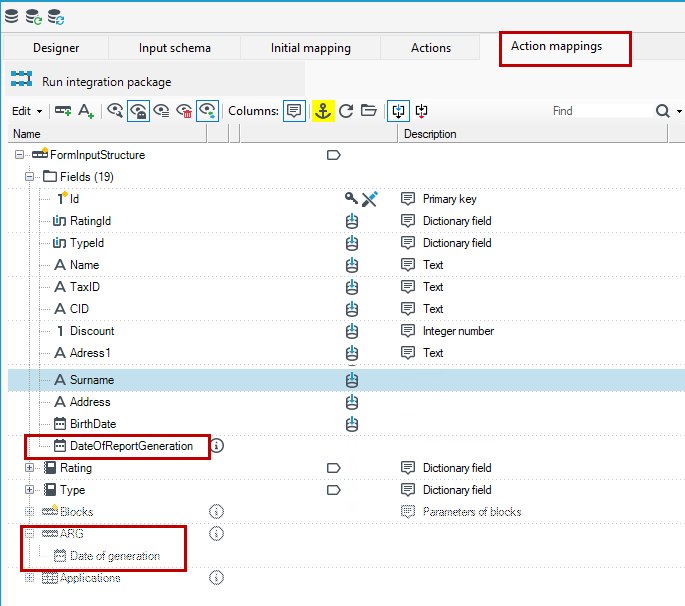Expand the Rating dictionary node
The image size is (685, 606).
point(29,467)
